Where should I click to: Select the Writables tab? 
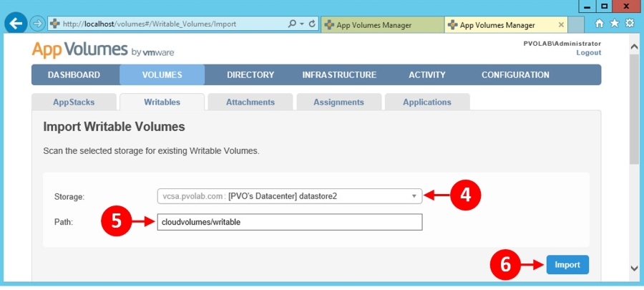pos(162,102)
